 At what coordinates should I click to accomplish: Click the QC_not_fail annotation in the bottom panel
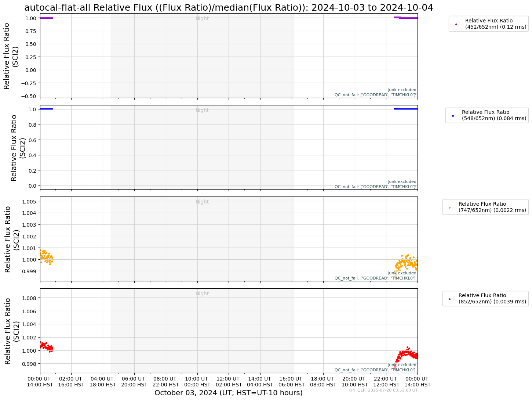coord(375,370)
